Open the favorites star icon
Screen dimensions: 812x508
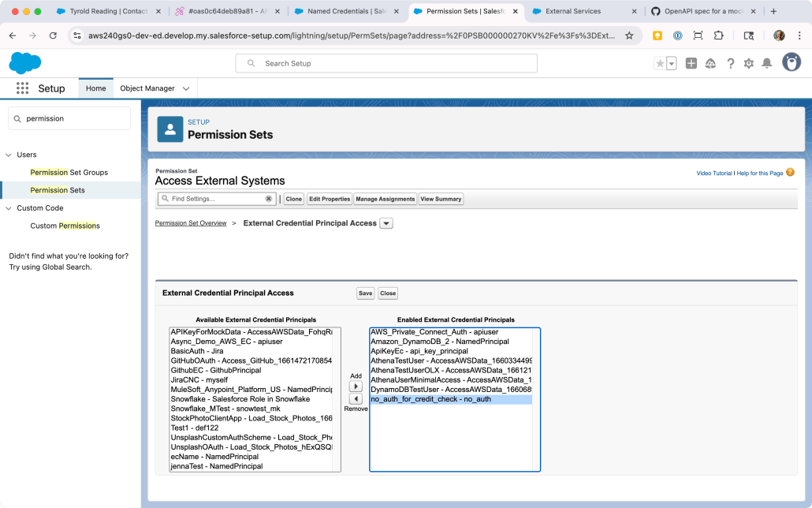659,63
